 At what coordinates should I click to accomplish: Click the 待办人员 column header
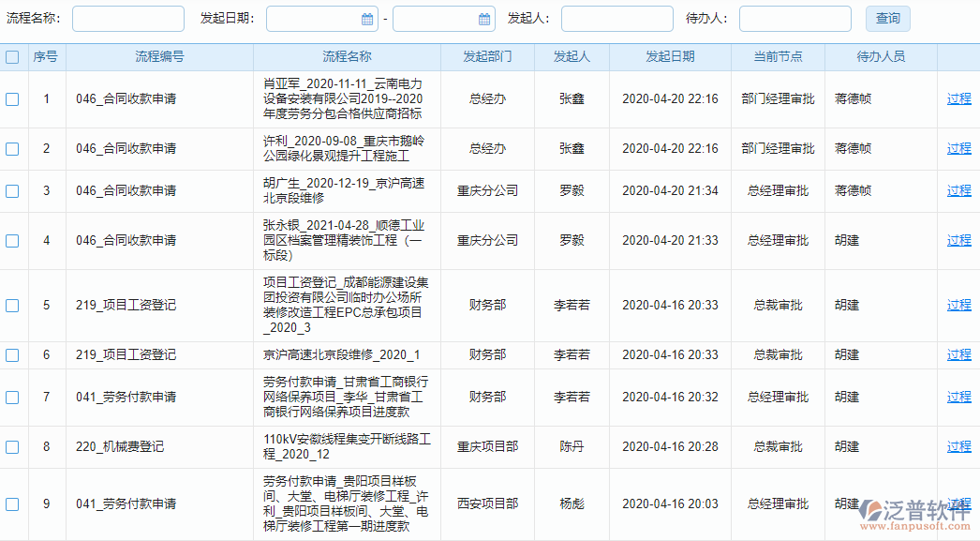(881, 56)
